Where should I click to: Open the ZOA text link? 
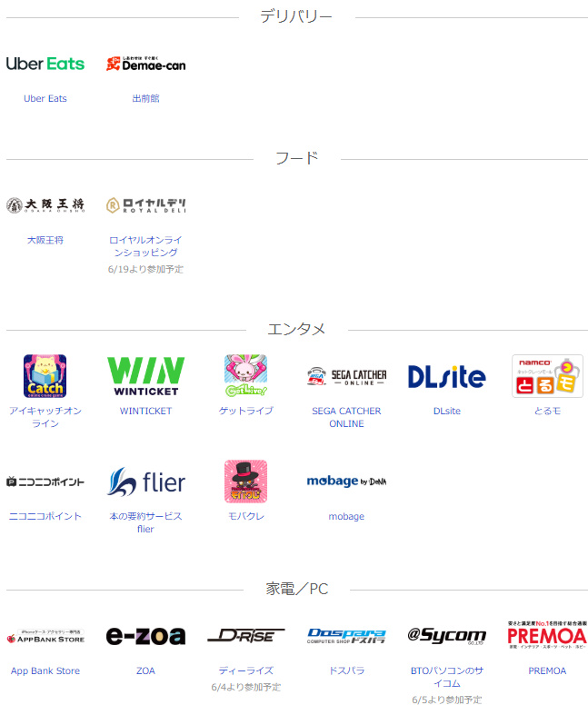[145, 670]
